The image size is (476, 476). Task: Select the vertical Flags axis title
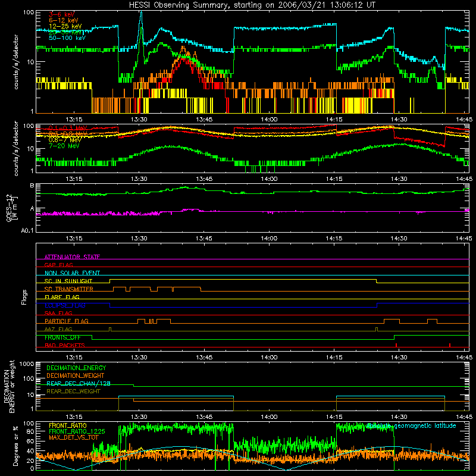(24, 297)
